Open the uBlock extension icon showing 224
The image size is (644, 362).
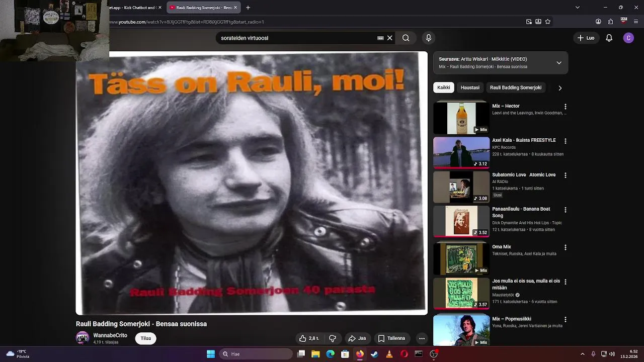pyautogui.click(x=624, y=21)
